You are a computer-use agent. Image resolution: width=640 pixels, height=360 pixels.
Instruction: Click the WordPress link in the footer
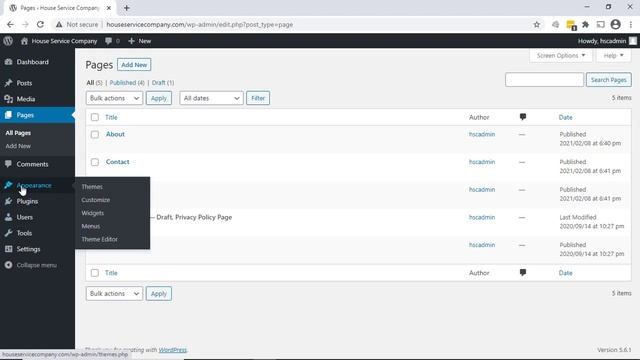[173, 350]
